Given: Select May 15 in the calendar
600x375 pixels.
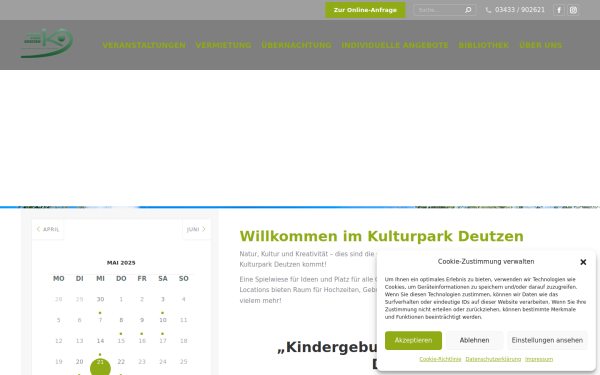Looking at the screenshot, I should [121, 341].
